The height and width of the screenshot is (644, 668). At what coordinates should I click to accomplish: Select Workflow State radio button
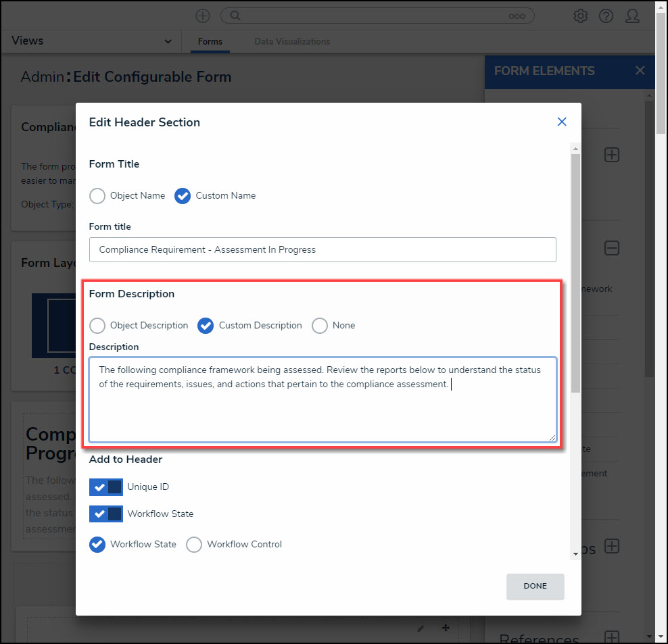(x=97, y=545)
